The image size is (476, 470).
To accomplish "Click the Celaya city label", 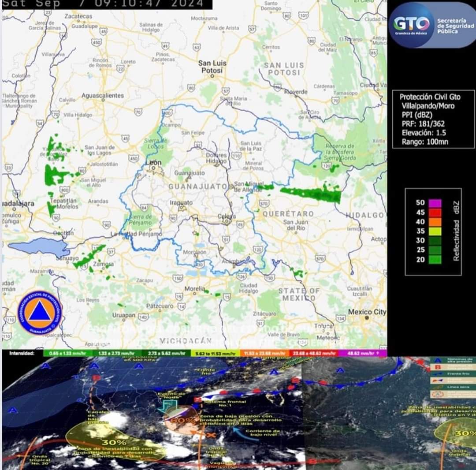I will tap(227, 216).
